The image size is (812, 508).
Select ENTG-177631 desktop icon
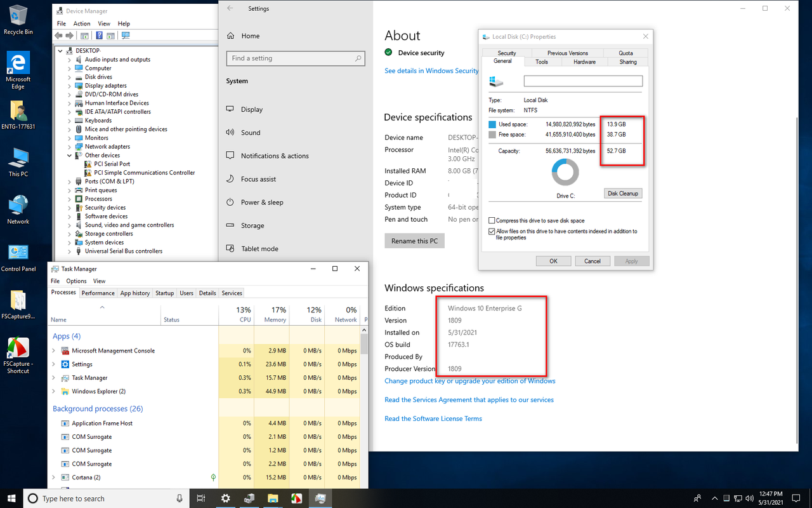18,116
